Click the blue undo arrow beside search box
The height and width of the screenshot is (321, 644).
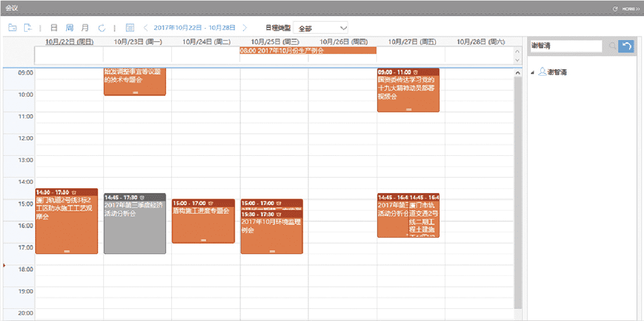625,46
